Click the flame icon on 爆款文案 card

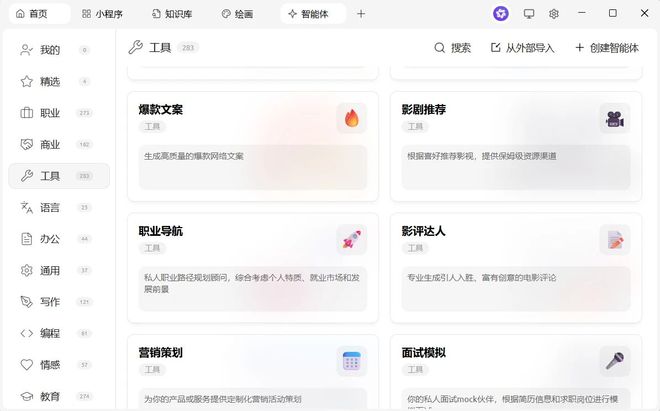[351, 118]
